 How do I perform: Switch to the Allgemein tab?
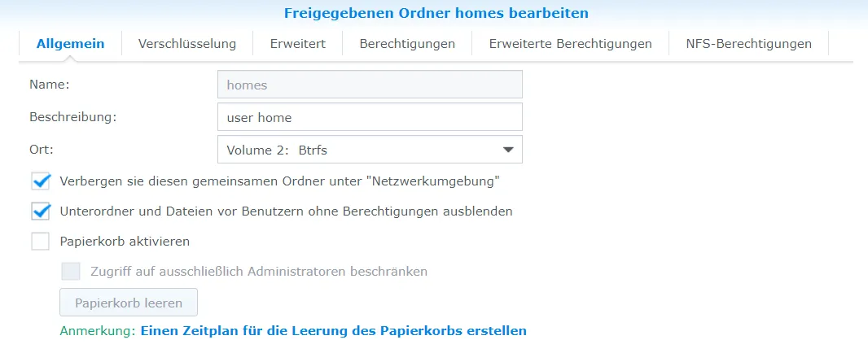(x=70, y=44)
